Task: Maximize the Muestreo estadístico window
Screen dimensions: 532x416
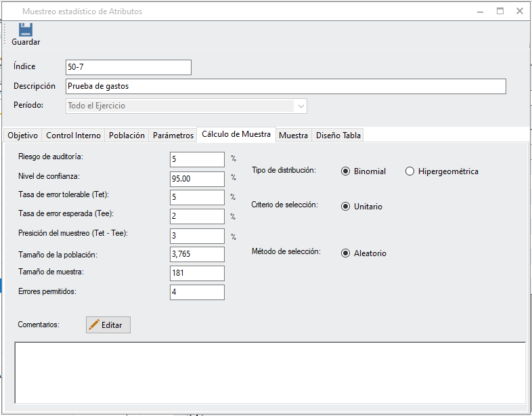Action: coord(500,11)
